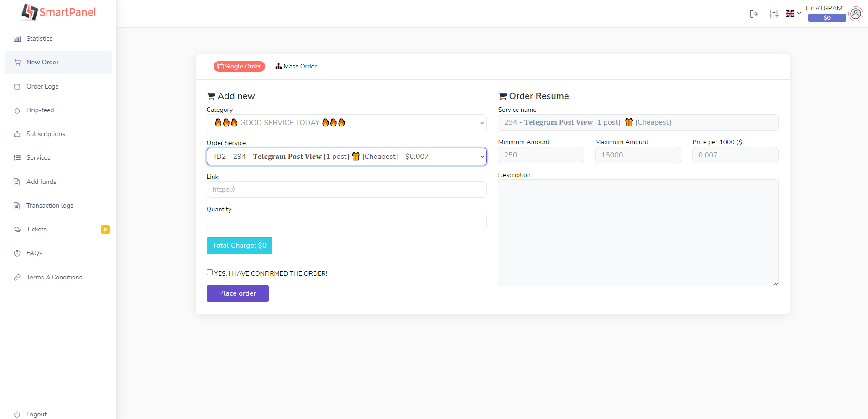Open New Order in the sidebar

point(58,62)
